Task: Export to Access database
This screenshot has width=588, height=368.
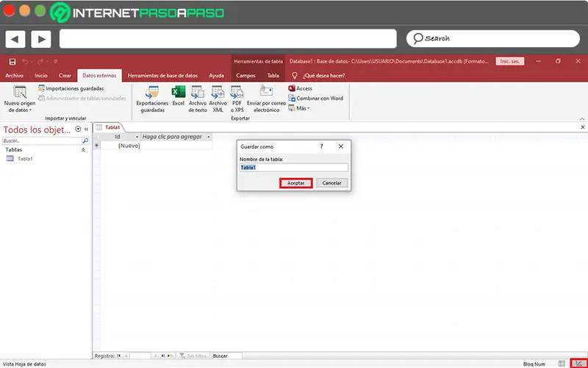Action: (300, 88)
